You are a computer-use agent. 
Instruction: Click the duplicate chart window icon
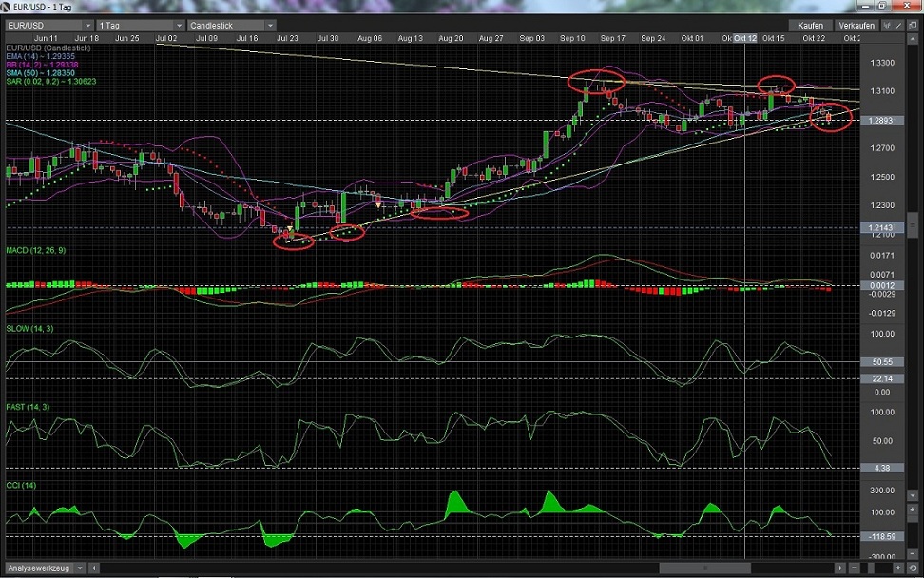[914, 26]
